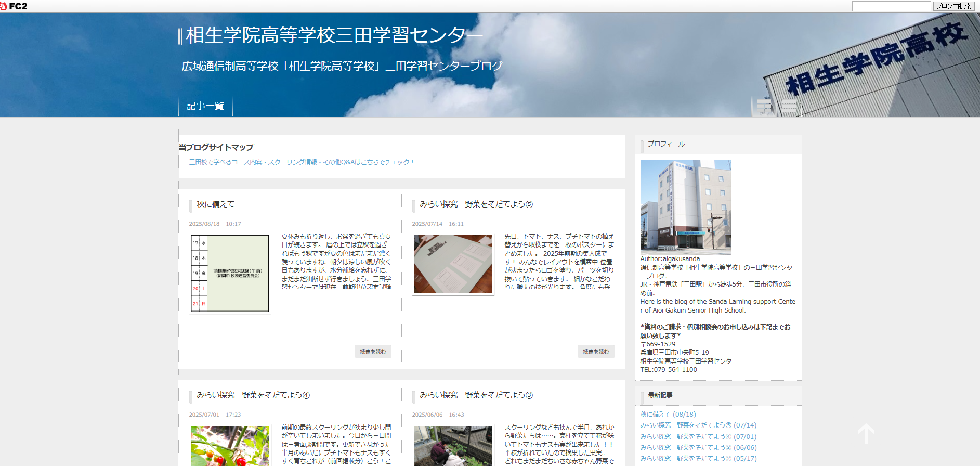980x466 pixels.
Task: Open the sitemap link about 三田校 courses
Action: pos(301,162)
